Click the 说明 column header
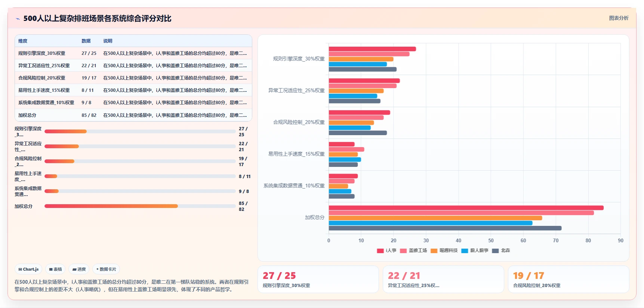The image size is (644, 308). pos(108,41)
